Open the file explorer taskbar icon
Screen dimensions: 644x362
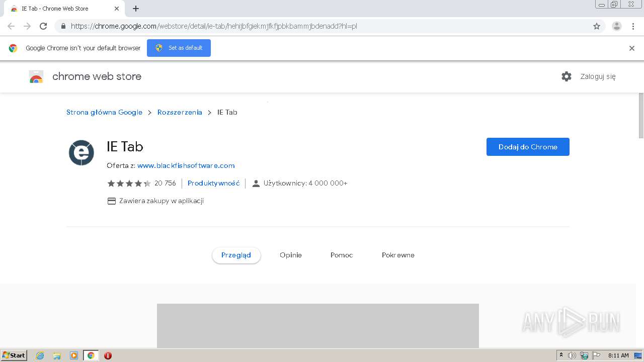point(57,355)
